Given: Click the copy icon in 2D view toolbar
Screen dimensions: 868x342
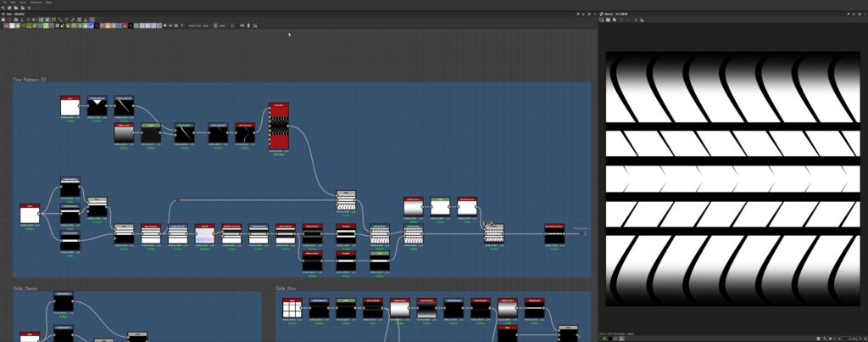Looking at the screenshot, I should (x=615, y=20).
